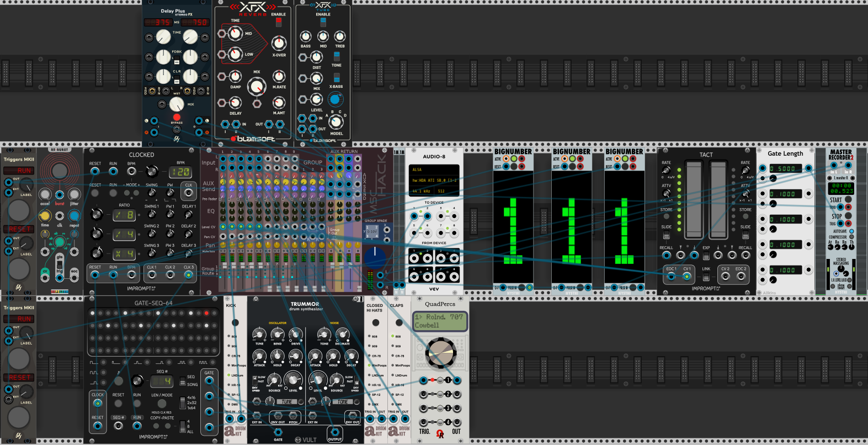Open the 44.1 kHz sample rate menu
This screenshot has width=868, height=445.
click(x=422, y=191)
